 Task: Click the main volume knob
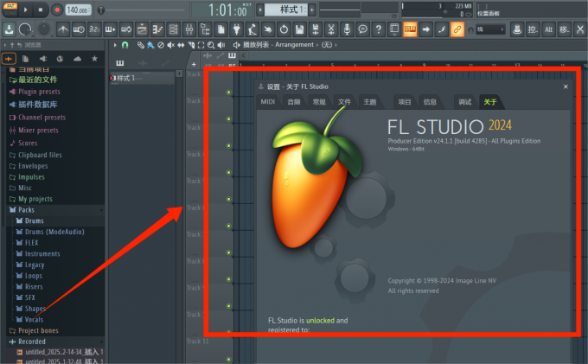pos(25,29)
